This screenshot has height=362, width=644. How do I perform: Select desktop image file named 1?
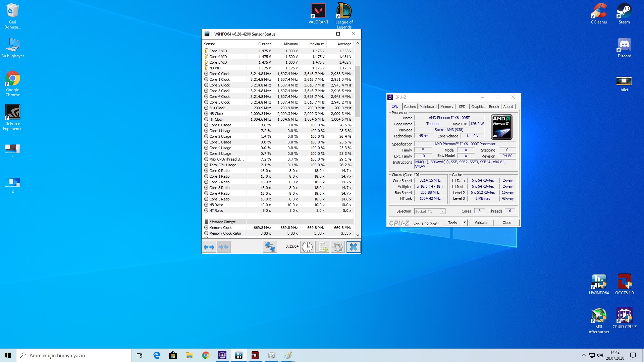13,151
